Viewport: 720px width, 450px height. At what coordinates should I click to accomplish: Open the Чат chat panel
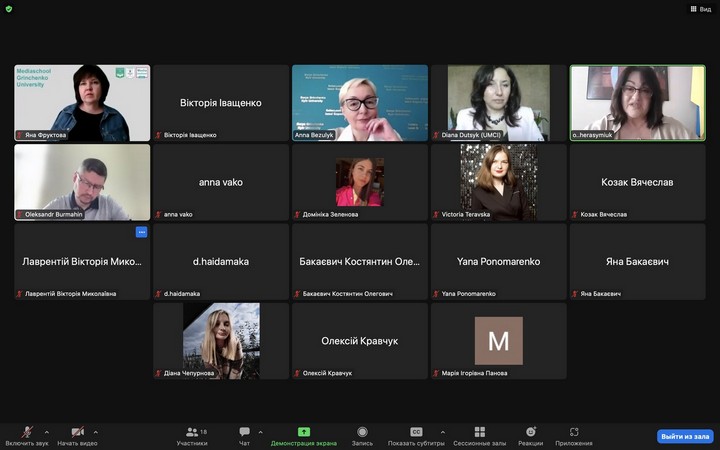(244, 435)
